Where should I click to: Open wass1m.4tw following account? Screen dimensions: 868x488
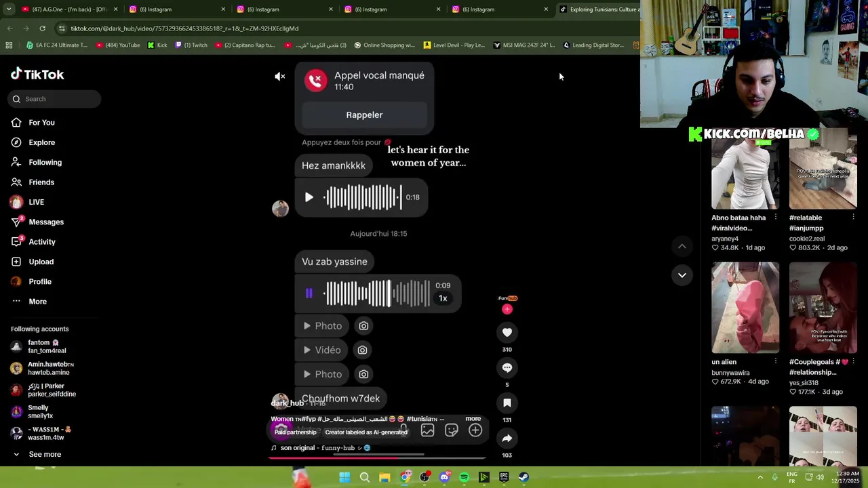[49, 433]
